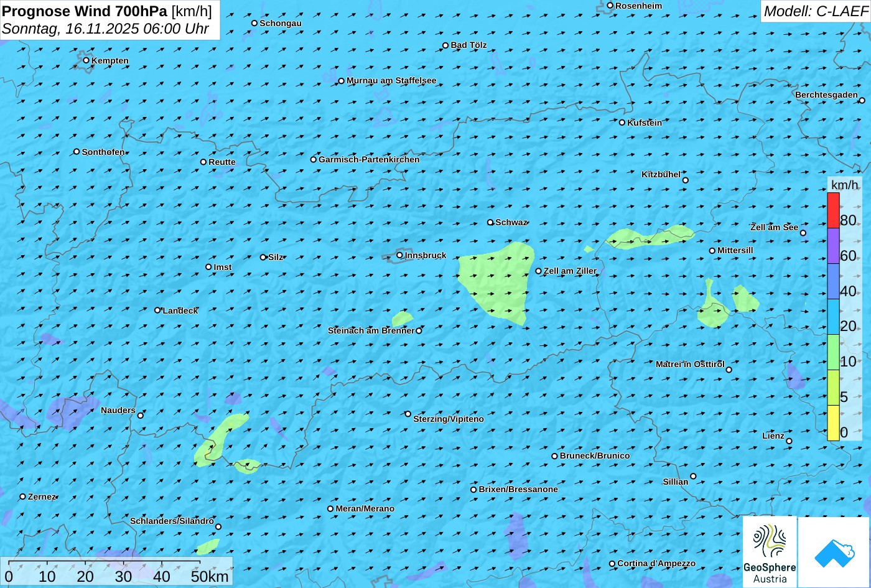Click the Sillian marker dot
The width and height of the screenshot is (871, 588).
coord(693,477)
